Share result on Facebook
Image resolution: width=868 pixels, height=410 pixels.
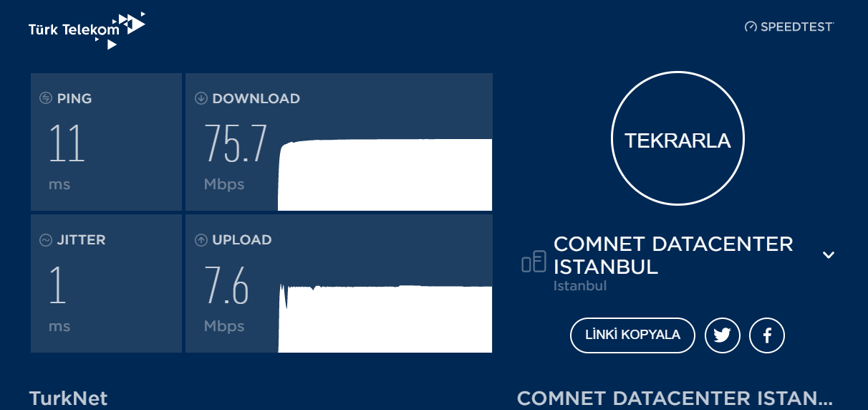click(x=767, y=335)
